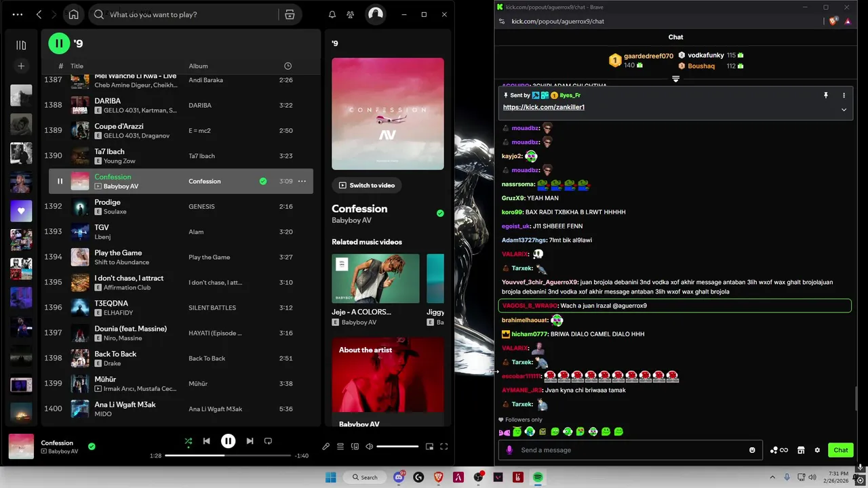Select the track Play the Game
Screen dimensions: 868x488
pyautogui.click(x=118, y=253)
